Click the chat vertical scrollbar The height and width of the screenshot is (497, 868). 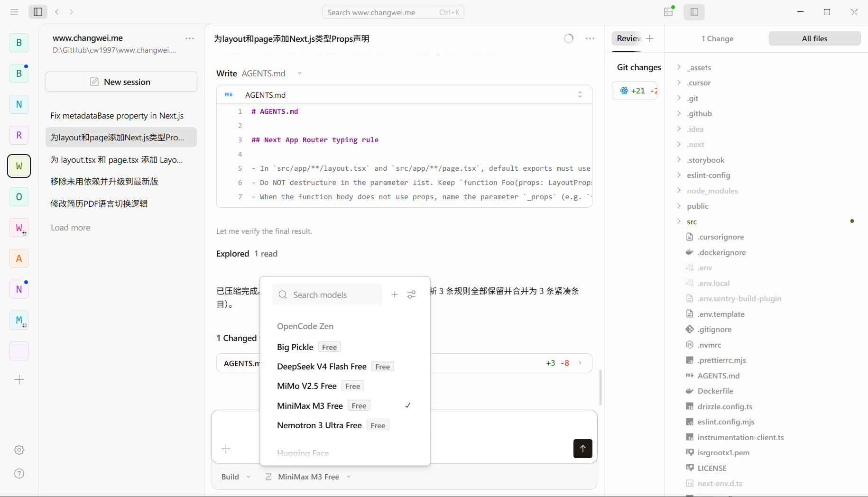(600, 387)
